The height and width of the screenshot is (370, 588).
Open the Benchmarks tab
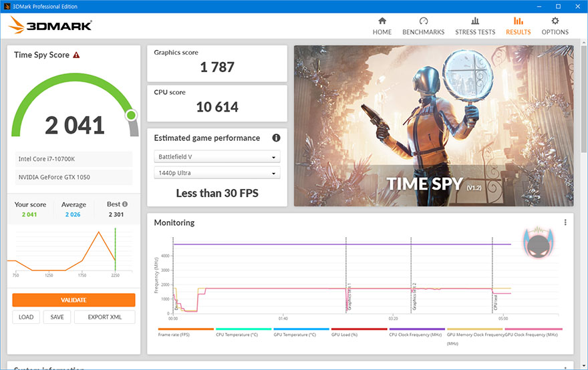pos(424,26)
